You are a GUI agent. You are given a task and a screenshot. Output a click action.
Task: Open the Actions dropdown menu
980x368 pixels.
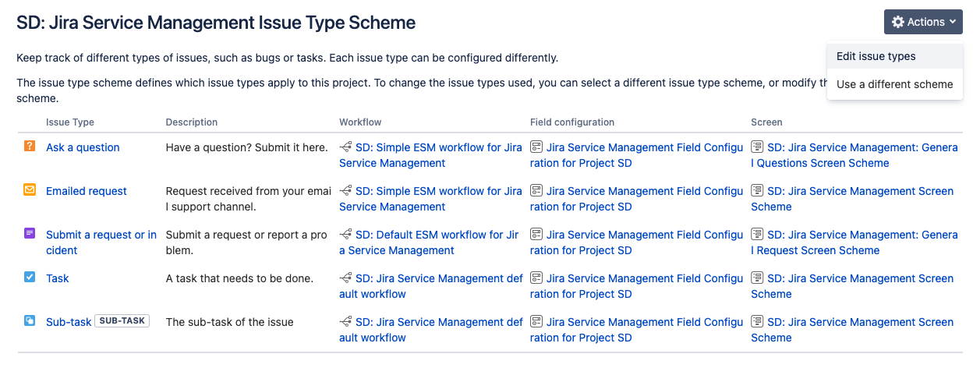coord(923,23)
